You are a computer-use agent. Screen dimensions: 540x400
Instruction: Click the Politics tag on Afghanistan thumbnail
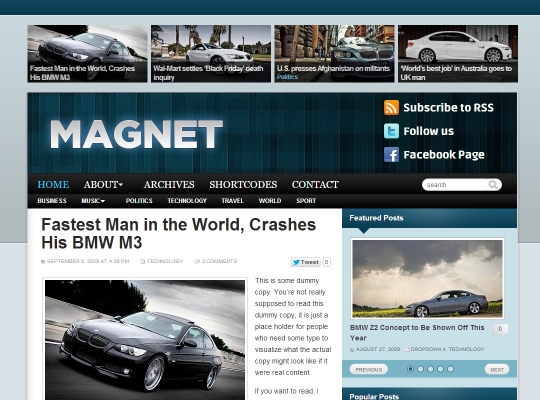click(x=287, y=77)
